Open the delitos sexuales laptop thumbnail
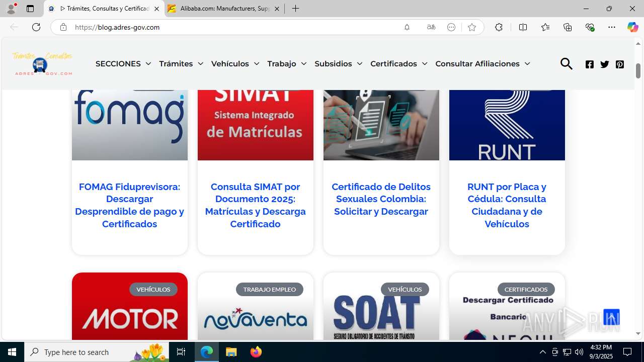Screen dimensions: 644x362 (x=381, y=125)
